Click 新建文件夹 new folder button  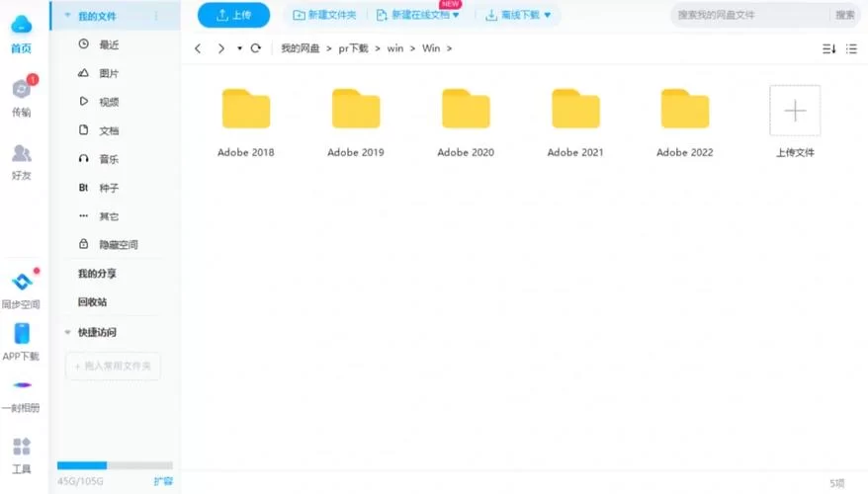(x=324, y=15)
